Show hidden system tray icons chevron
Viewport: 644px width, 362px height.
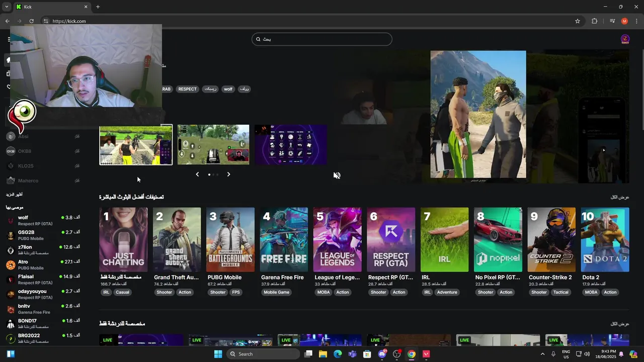pyautogui.click(x=542, y=354)
